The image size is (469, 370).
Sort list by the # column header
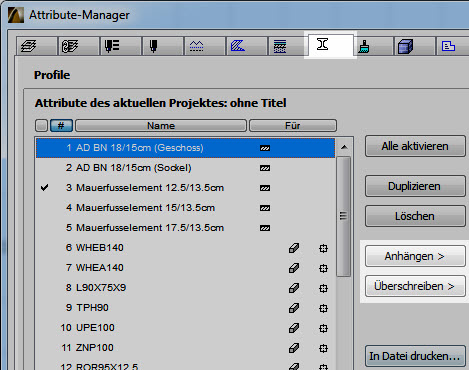[x=61, y=126]
